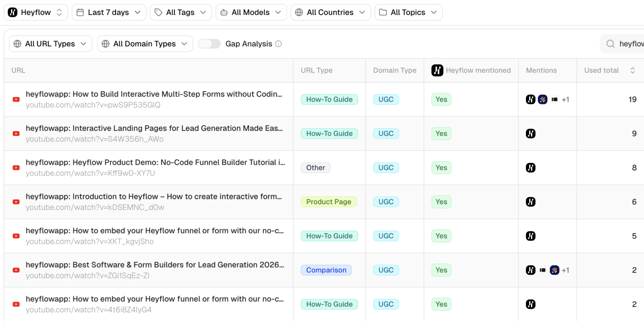Toggle the Gap Analysis switch

coord(209,44)
